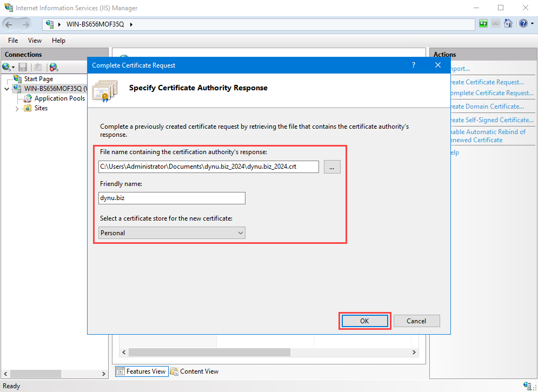
Task: Click the Friendly name text field
Action: coord(172,198)
